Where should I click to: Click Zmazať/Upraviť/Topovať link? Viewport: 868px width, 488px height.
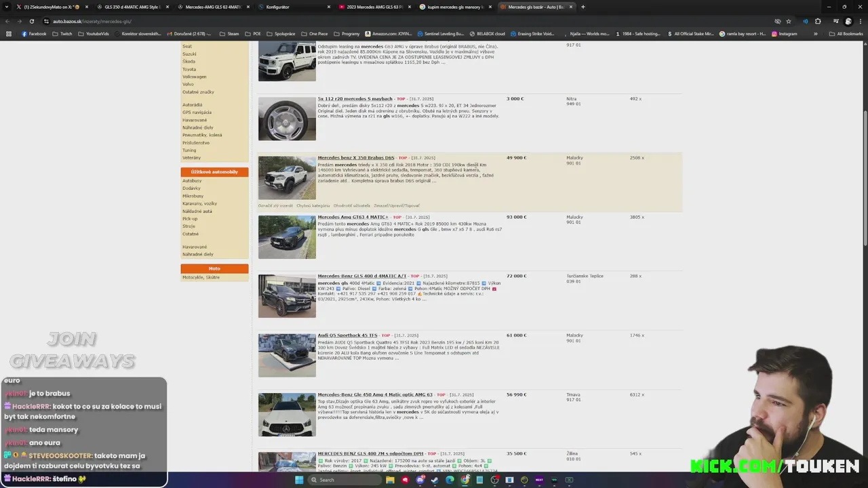click(x=397, y=205)
